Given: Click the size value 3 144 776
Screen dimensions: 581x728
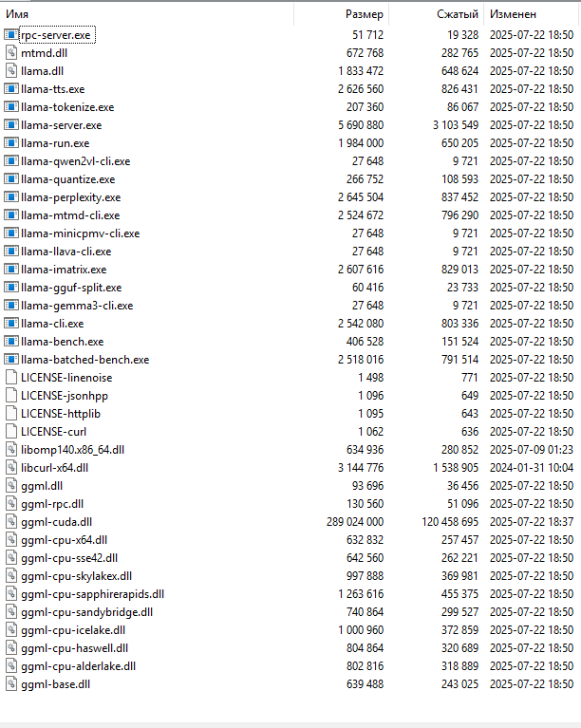Looking at the screenshot, I should (361, 468).
